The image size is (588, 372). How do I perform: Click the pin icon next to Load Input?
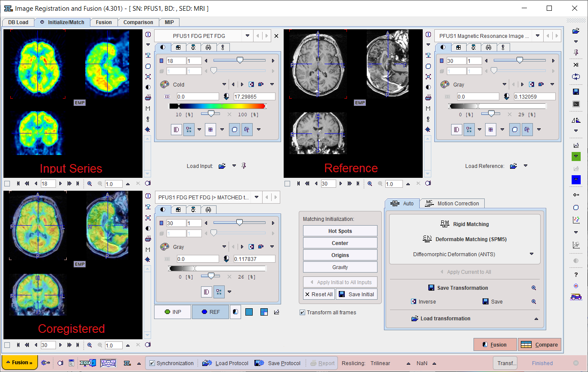(244, 166)
